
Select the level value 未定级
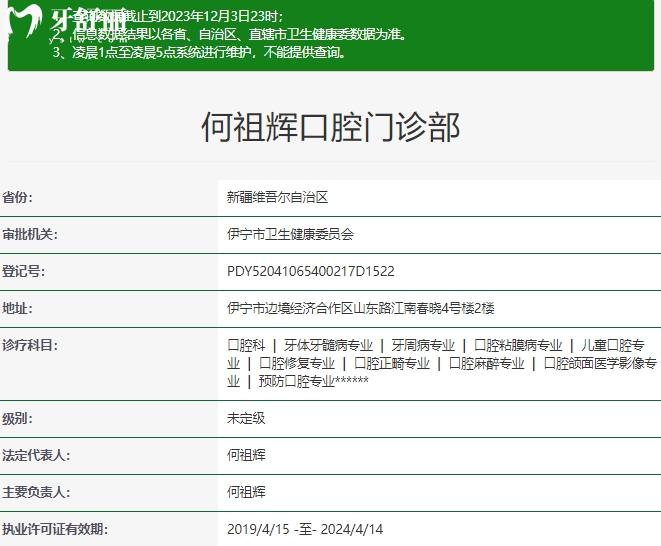click(246, 418)
